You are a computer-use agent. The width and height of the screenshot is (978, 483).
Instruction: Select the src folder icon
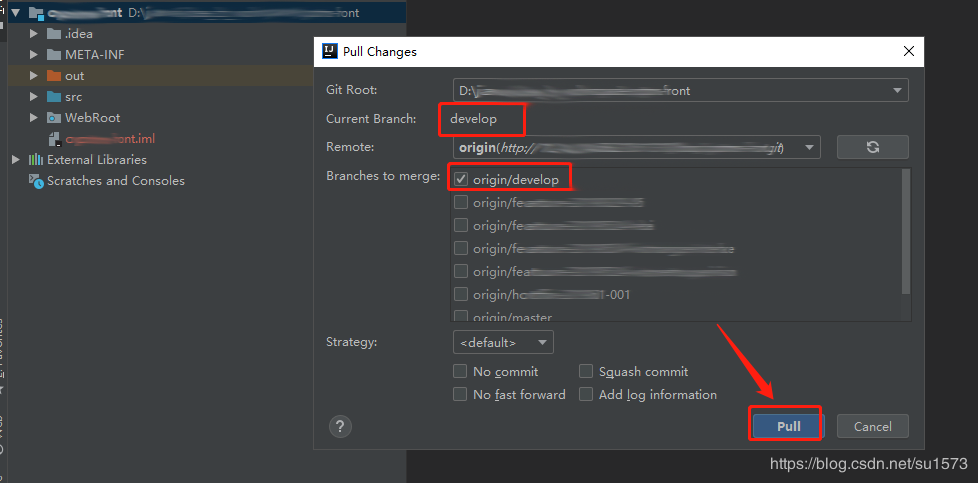point(54,97)
